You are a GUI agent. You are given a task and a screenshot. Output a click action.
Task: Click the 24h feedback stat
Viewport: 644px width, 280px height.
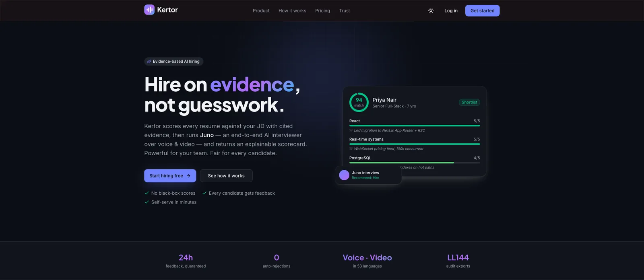[x=186, y=261]
